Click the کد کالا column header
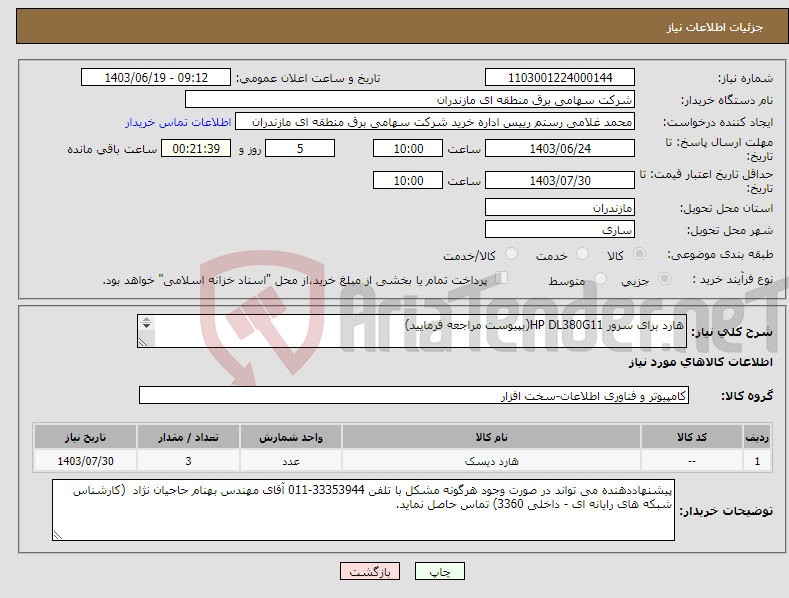 tap(692, 437)
